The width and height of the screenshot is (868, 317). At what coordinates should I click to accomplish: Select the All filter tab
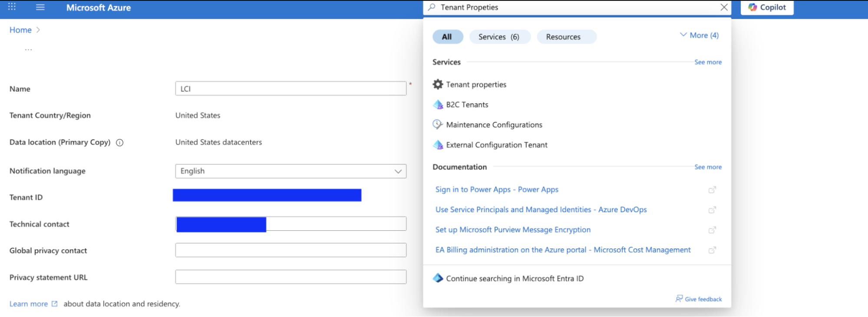tap(447, 37)
